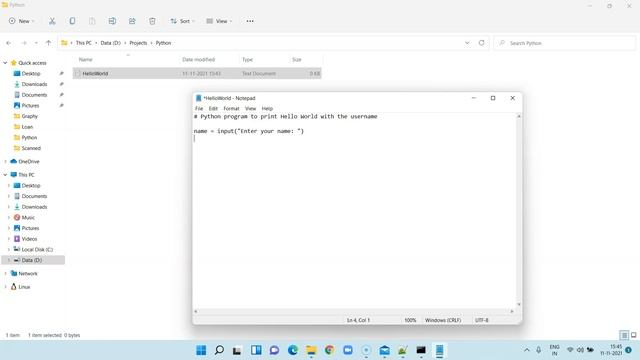The image size is (640, 360).
Task: Click the Delete trash icon in Explorer toolbar
Action: 152,21
